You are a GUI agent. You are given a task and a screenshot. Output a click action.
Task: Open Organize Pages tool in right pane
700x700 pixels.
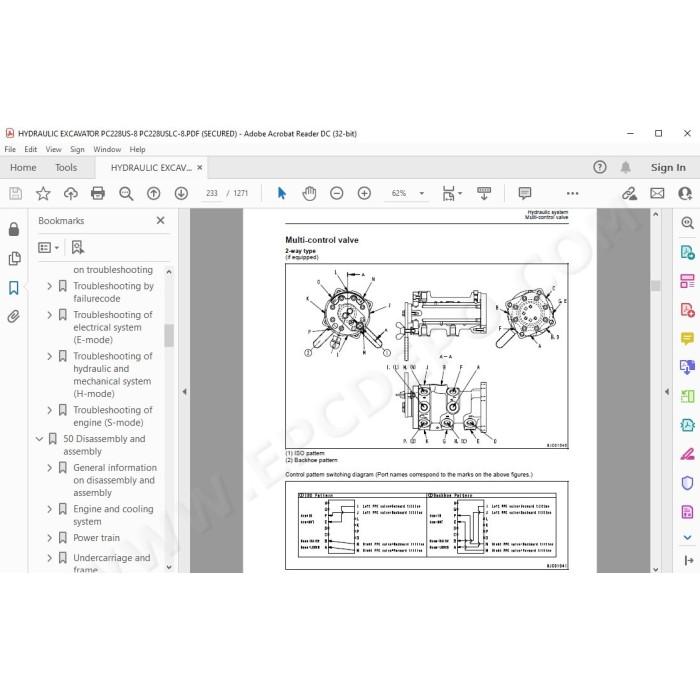tap(688, 281)
